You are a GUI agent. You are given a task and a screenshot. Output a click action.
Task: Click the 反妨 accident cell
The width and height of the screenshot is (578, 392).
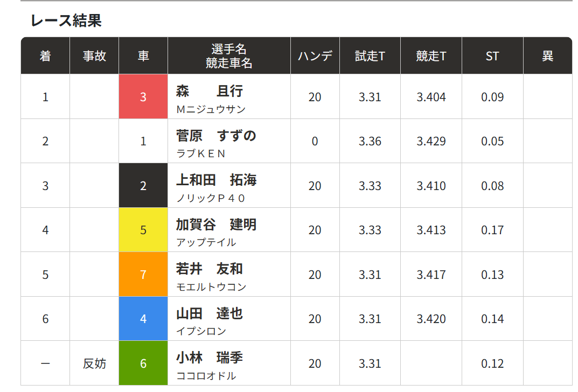[94, 363]
